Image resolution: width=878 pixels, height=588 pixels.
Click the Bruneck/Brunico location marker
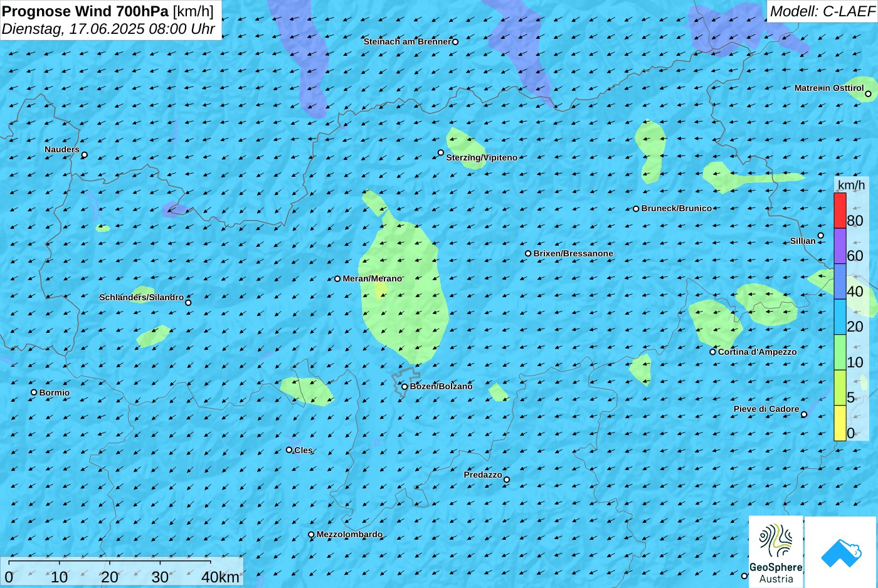(x=636, y=209)
